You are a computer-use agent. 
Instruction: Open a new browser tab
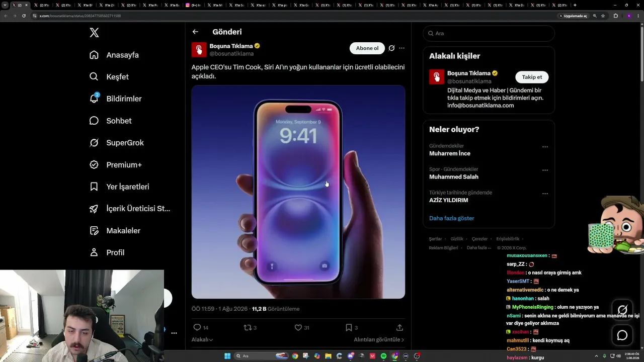[575, 5]
